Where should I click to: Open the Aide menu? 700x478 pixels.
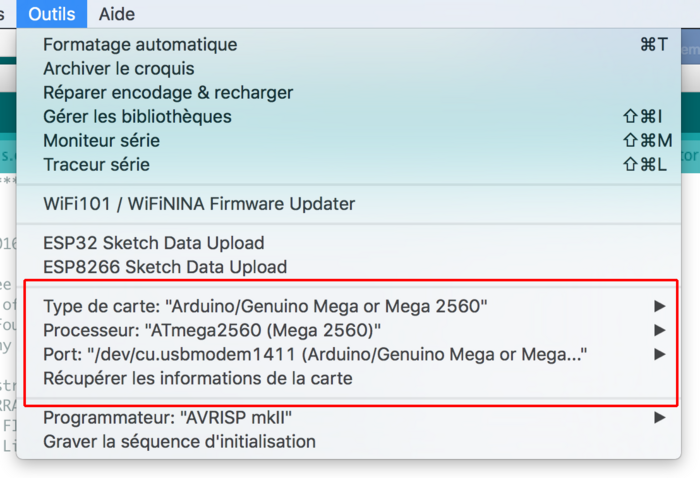point(117,14)
